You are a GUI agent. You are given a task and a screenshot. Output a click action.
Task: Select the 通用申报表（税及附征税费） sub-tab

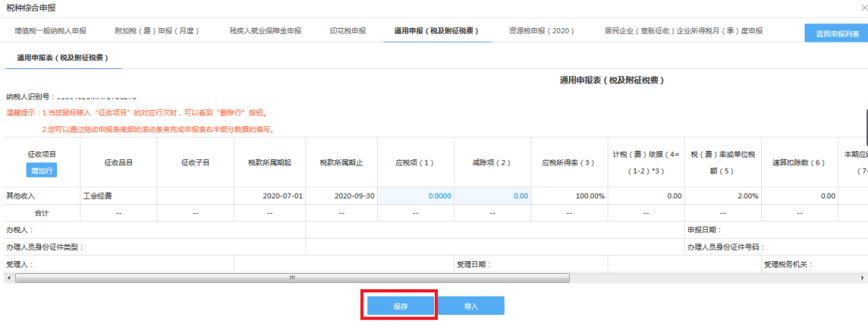point(63,58)
